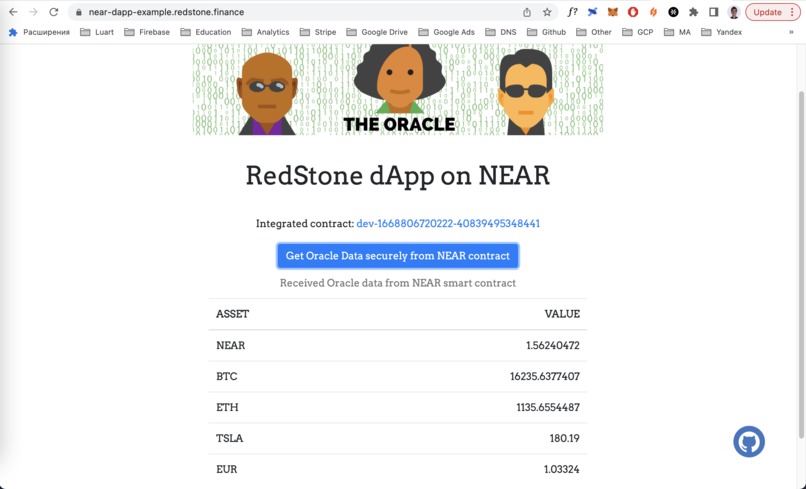Open the integrated contract dev-1668806720222 link

point(448,224)
